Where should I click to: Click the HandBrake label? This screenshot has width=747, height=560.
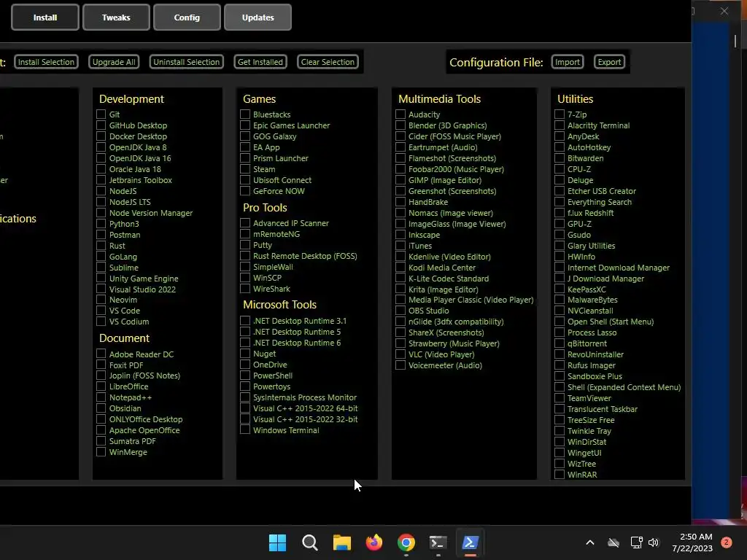coord(427,202)
